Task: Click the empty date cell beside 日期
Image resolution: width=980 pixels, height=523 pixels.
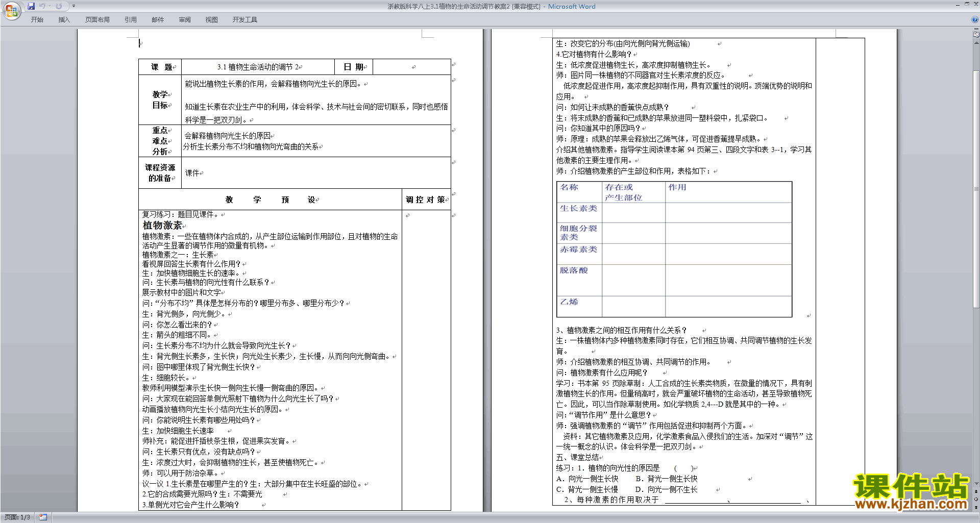Action: (411, 67)
